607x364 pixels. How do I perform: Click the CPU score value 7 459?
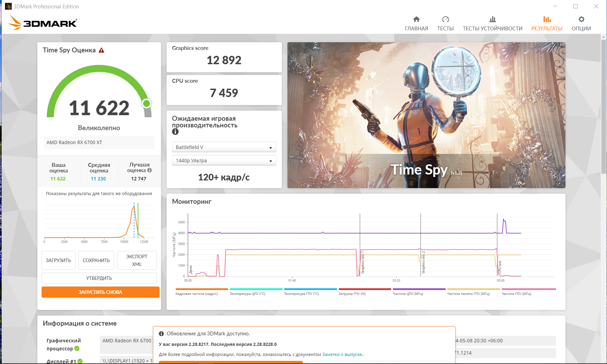tap(224, 93)
